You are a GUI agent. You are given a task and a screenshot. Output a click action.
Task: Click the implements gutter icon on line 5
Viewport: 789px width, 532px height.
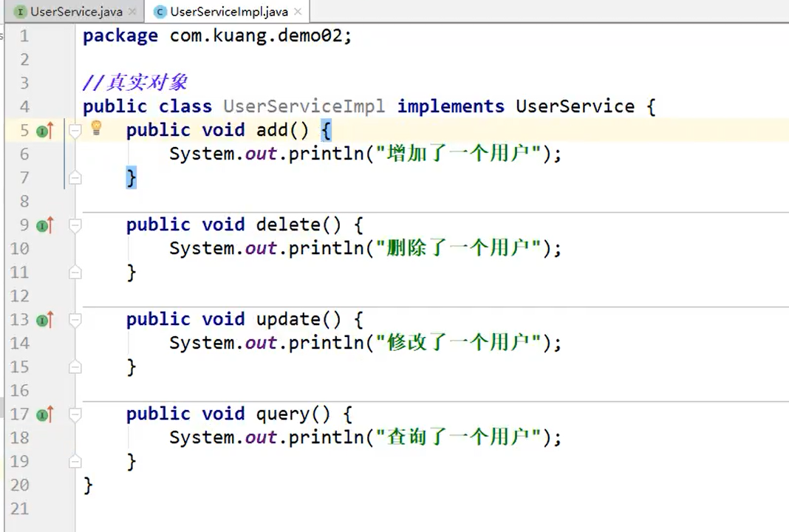45,131
